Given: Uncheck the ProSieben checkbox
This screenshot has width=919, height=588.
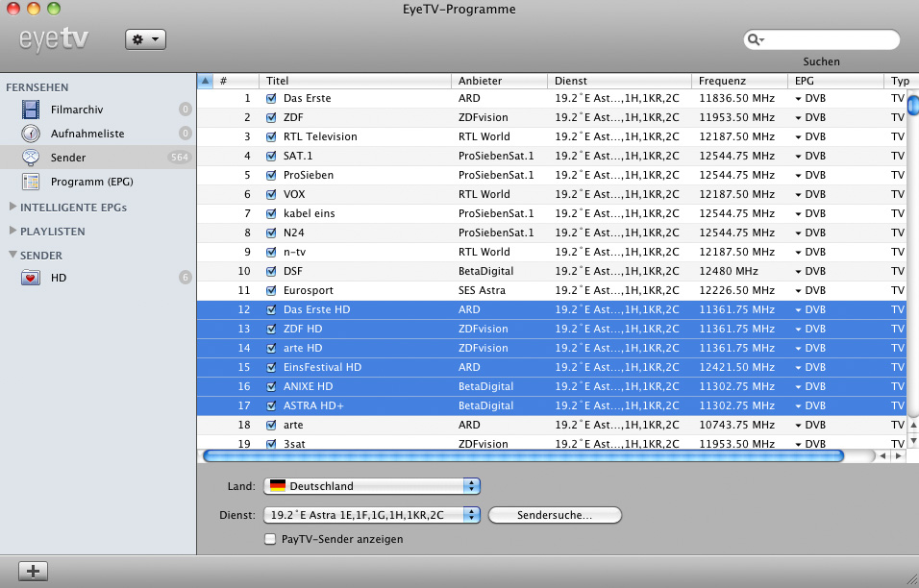Looking at the screenshot, I should point(271,175).
